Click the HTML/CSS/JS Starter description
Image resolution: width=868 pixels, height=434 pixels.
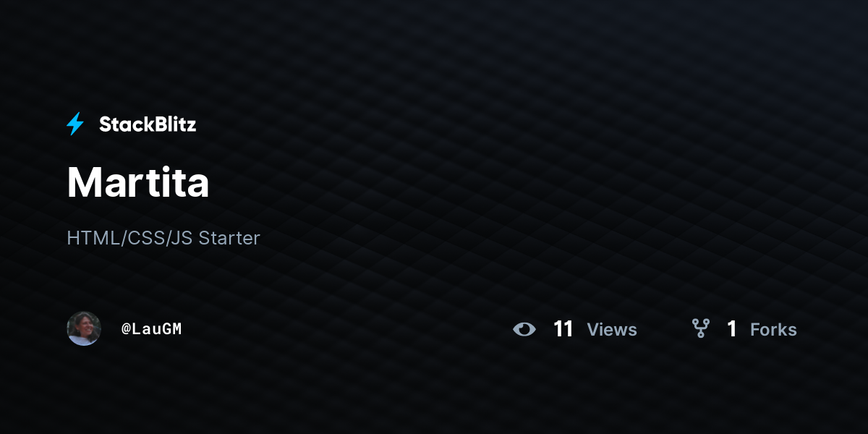pyautogui.click(x=163, y=238)
